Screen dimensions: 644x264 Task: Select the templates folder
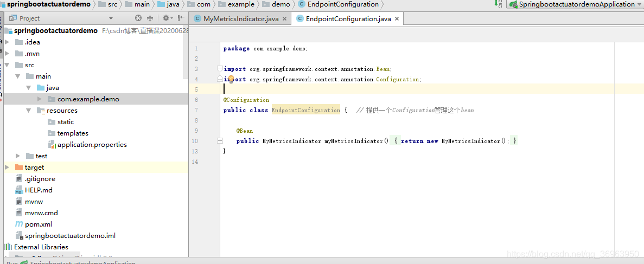tap(73, 133)
